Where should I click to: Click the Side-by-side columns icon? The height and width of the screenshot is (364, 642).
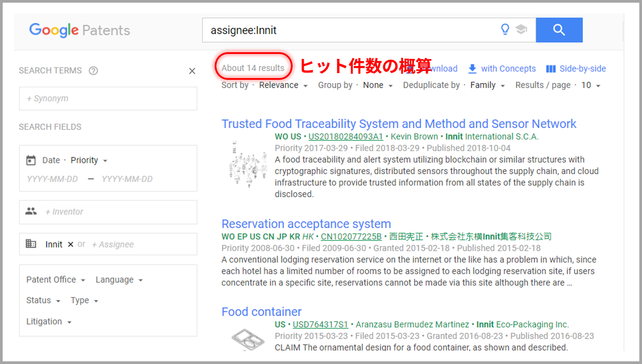pyautogui.click(x=551, y=69)
